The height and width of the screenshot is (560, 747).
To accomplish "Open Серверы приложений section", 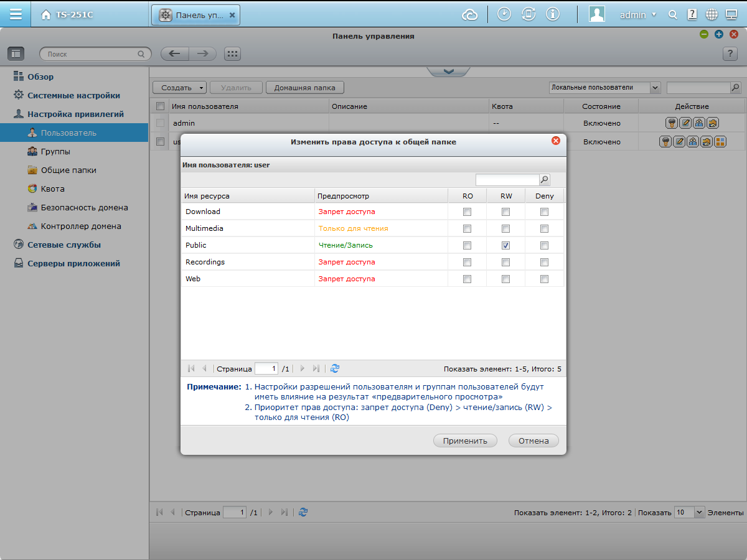I will coord(74,263).
